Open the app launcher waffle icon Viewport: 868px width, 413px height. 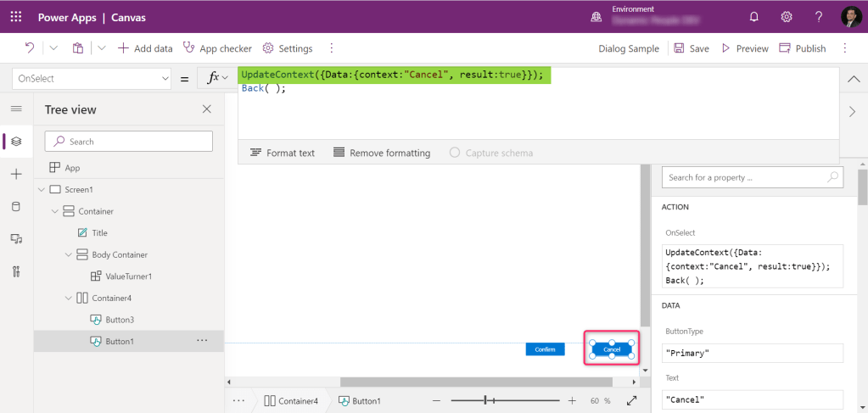[x=17, y=17]
